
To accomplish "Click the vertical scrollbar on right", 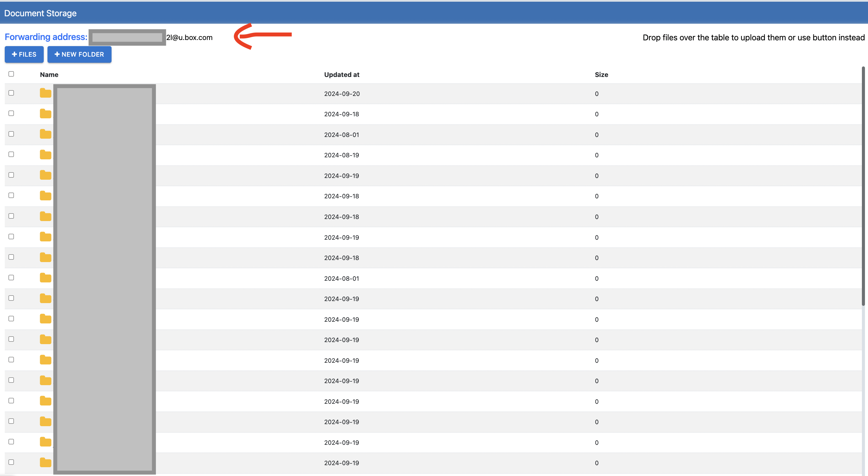I will click(863, 186).
